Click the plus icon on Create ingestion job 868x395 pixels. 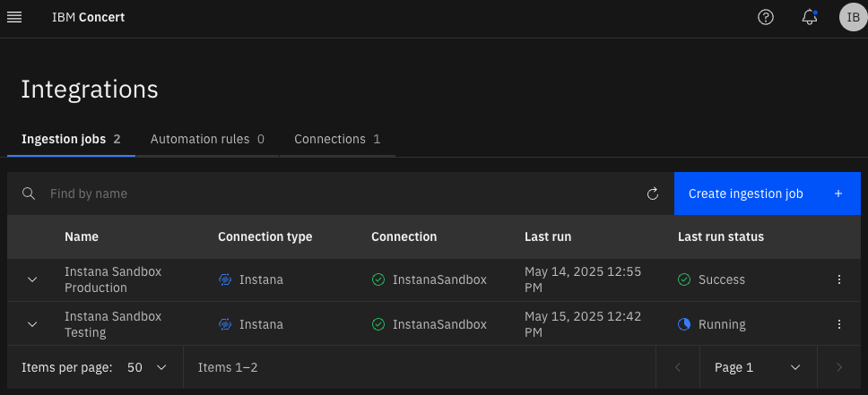(x=838, y=193)
